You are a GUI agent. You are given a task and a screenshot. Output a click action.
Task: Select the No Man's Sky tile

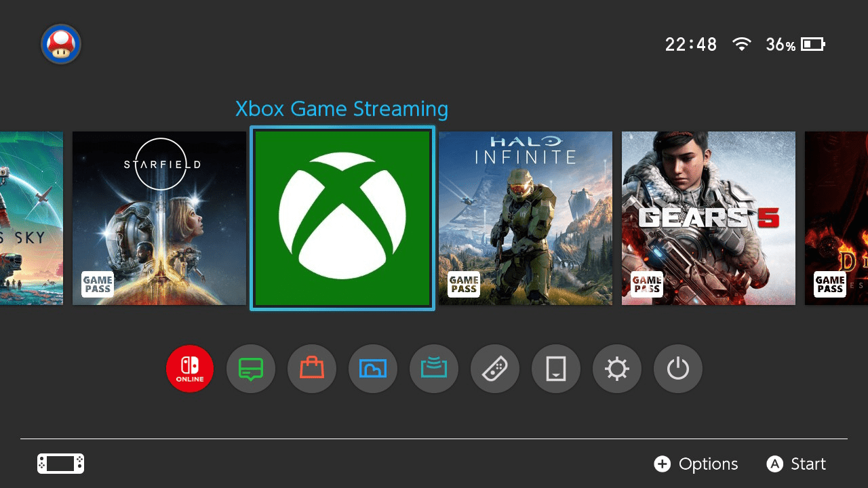pyautogui.click(x=31, y=218)
